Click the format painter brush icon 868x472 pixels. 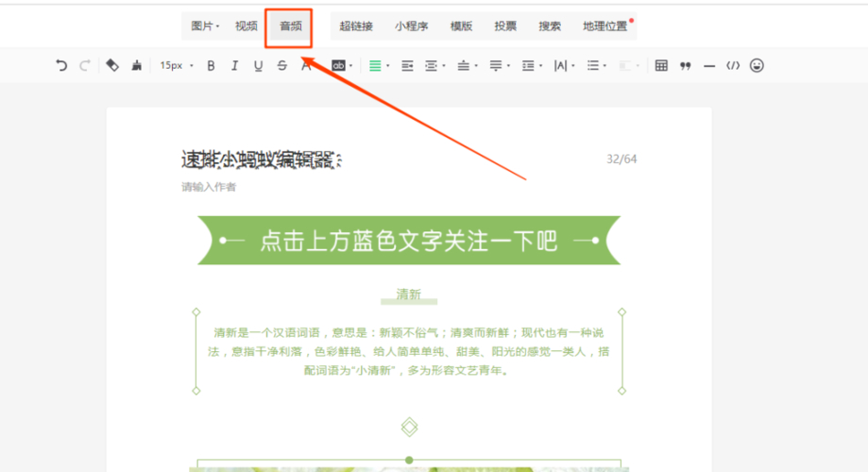[138, 65]
